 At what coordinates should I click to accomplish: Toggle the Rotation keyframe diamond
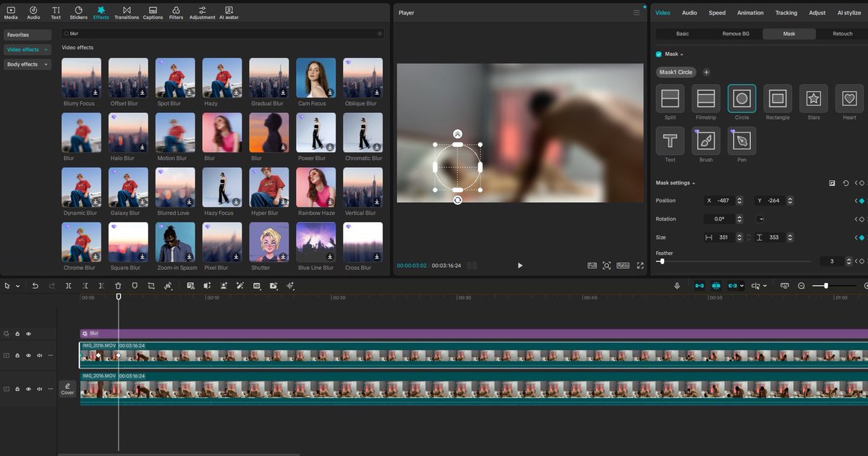point(861,219)
